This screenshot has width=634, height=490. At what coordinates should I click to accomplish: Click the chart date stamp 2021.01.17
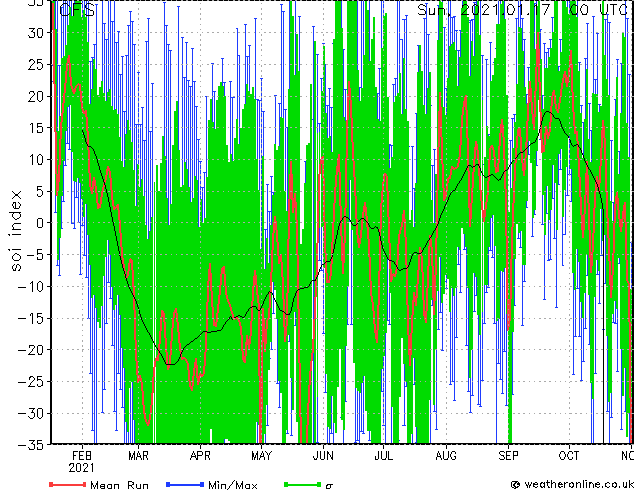(506, 10)
